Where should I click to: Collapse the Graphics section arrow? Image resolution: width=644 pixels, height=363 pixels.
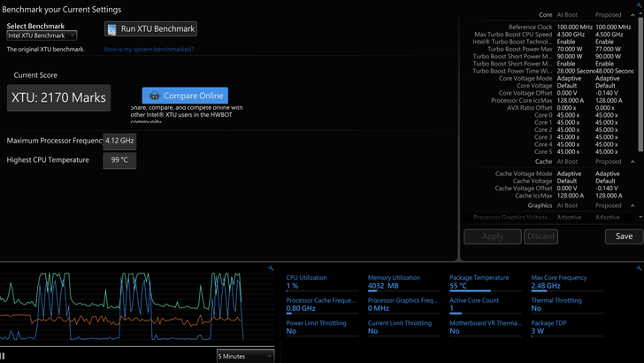(632, 205)
